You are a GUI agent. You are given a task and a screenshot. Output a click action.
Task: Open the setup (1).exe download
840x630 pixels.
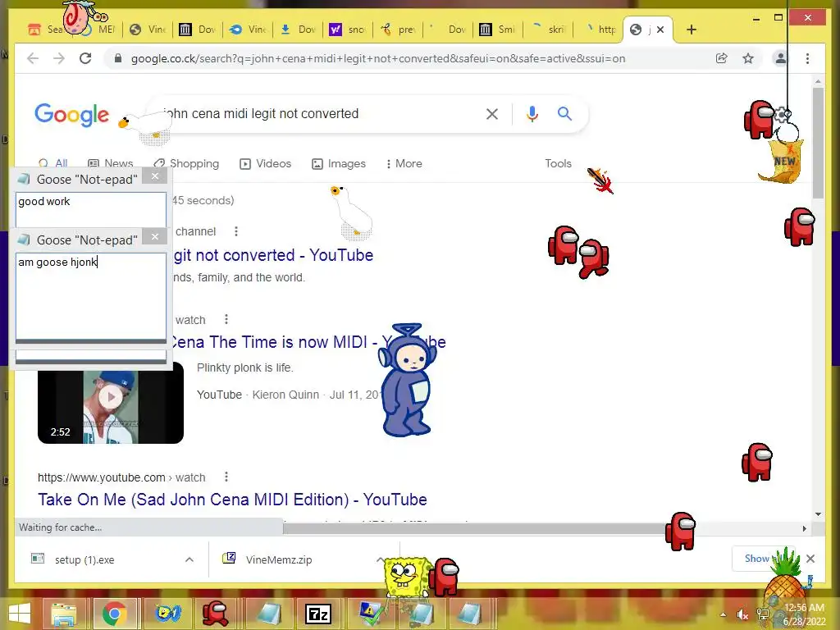click(x=84, y=559)
